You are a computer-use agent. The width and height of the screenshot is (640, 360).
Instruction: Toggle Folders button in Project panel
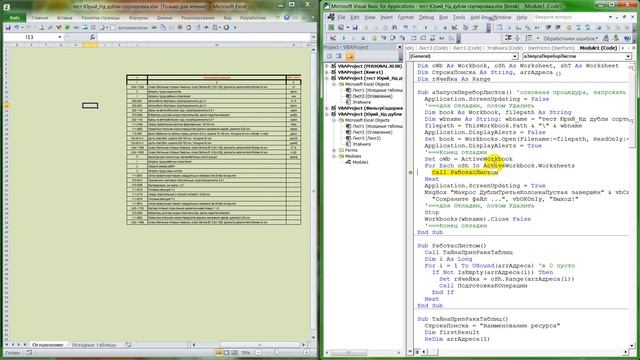tap(350, 56)
